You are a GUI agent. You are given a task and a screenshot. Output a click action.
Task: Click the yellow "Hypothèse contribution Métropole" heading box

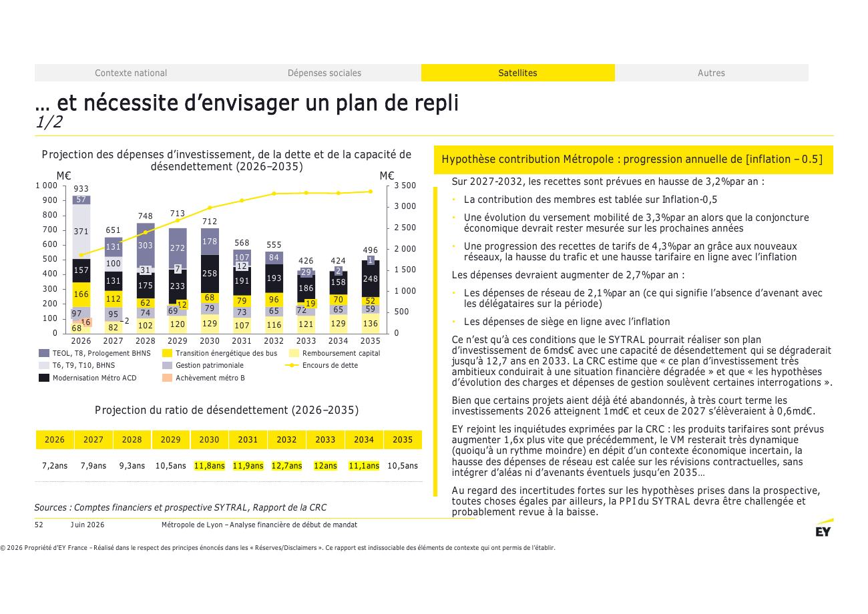tap(634, 160)
